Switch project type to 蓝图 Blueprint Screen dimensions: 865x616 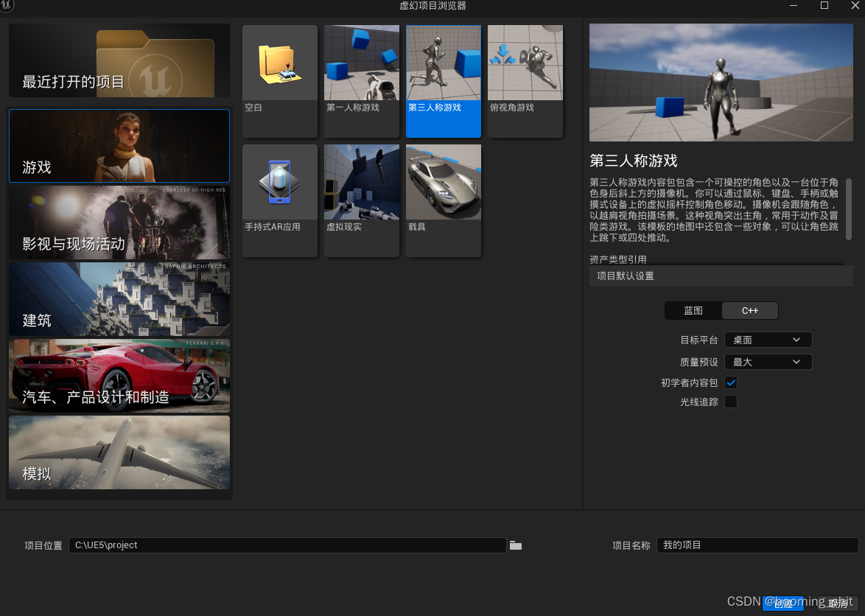pyautogui.click(x=693, y=310)
